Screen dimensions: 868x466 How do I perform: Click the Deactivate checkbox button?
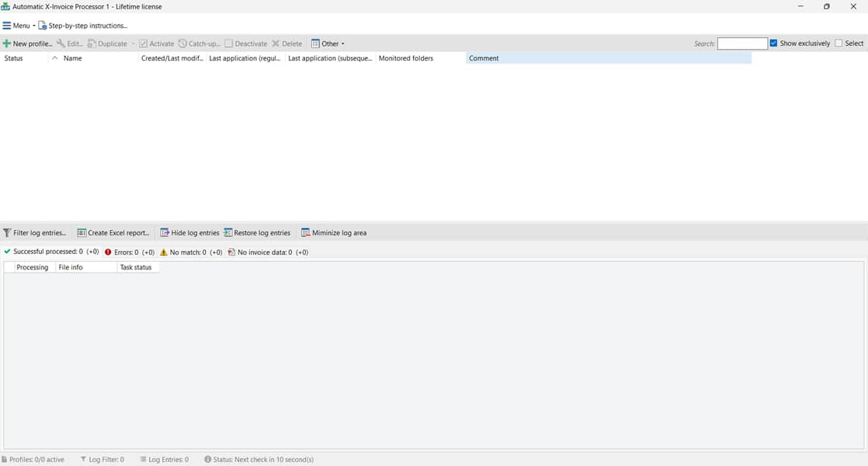[x=228, y=43]
